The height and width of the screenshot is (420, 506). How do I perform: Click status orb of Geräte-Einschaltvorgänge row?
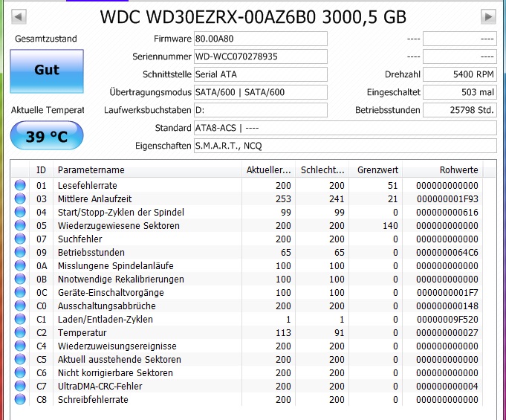[20, 292]
